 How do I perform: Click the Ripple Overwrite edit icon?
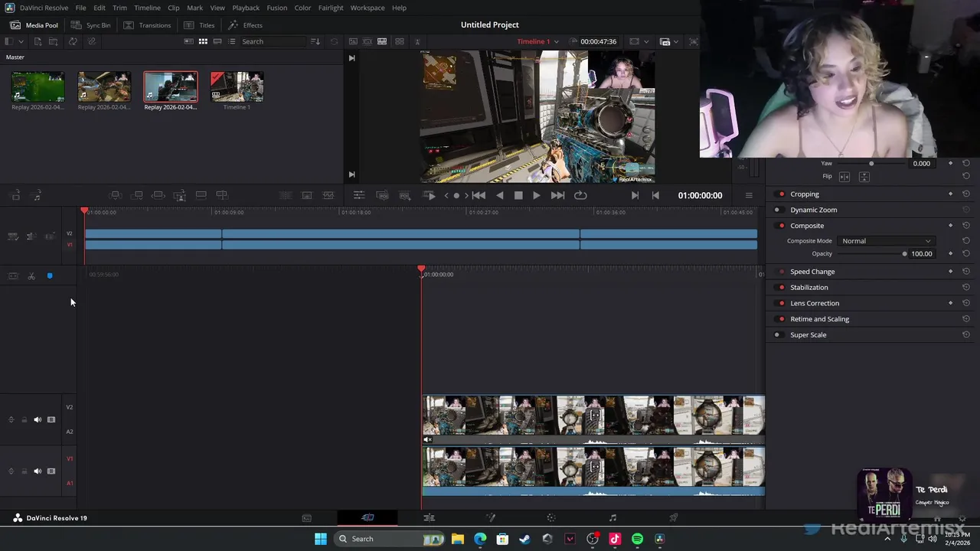tap(158, 195)
